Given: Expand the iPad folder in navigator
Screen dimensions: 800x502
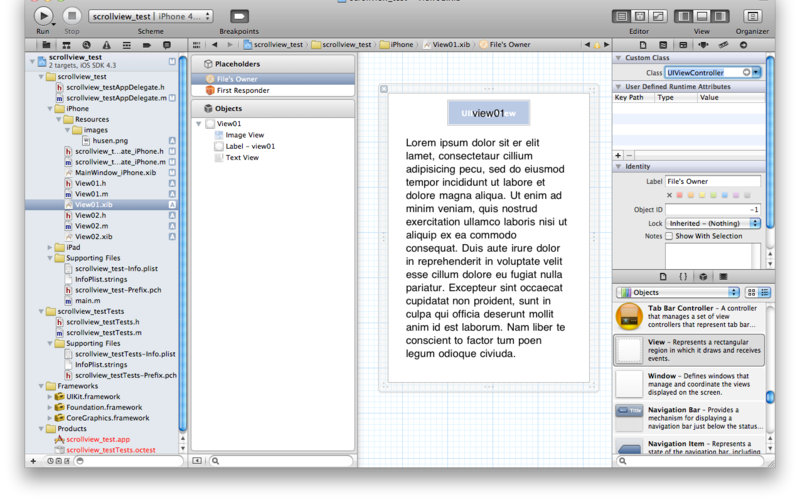Looking at the screenshot, I should point(49,247).
